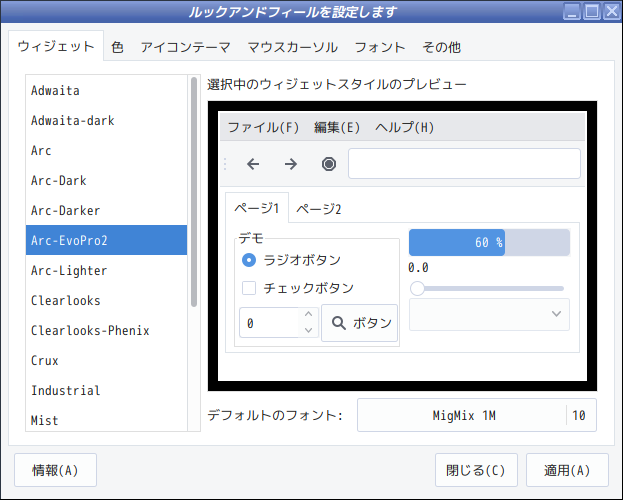Switch to the 色 tab

pyautogui.click(x=117, y=47)
